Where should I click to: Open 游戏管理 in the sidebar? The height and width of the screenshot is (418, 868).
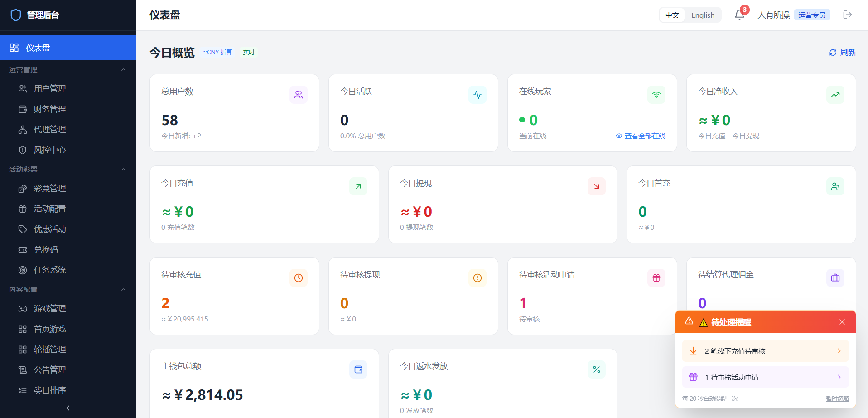(68, 309)
